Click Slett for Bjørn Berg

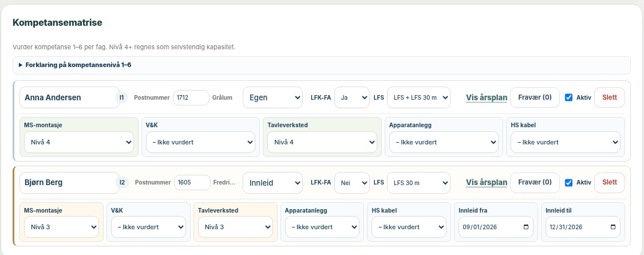point(610,183)
